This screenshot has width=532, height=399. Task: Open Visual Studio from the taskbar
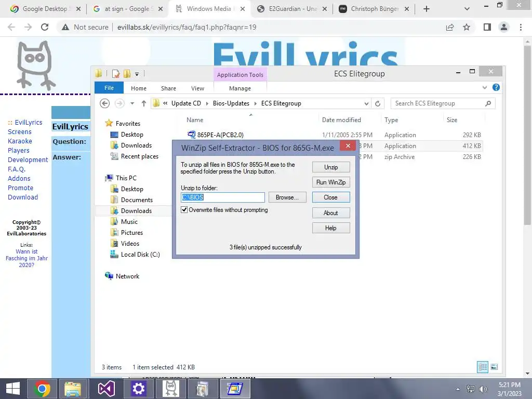pyautogui.click(x=106, y=389)
